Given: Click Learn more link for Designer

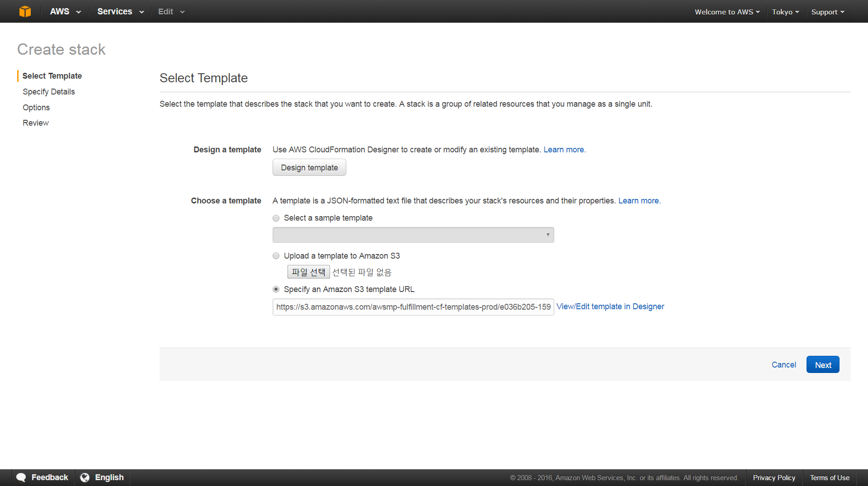Looking at the screenshot, I should (565, 150).
